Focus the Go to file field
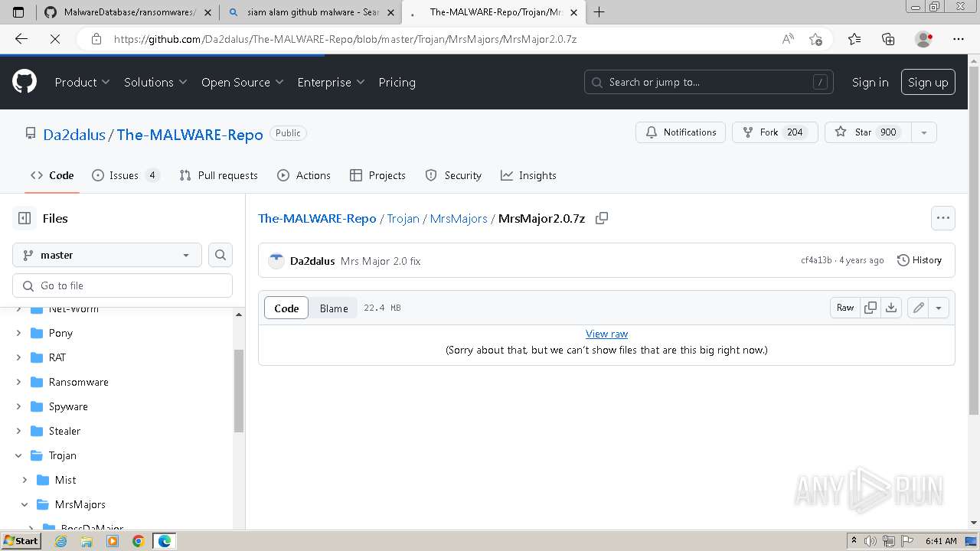The height and width of the screenshot is (551, 980). pyautogui.click(x=122, y=285)
